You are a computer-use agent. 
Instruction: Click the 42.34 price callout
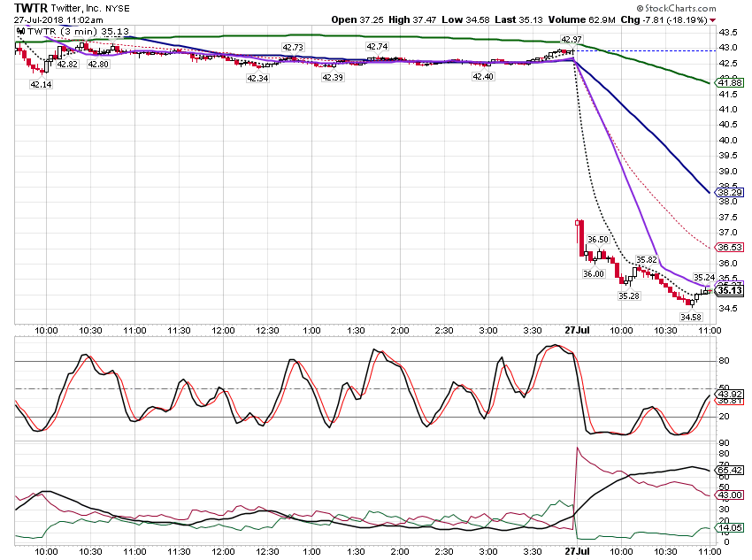click(257, 78)
